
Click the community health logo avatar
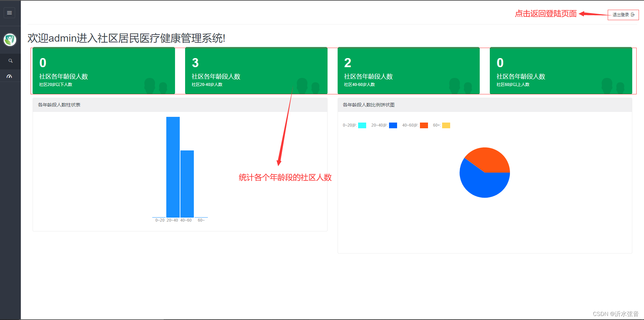tap(10, 40)
